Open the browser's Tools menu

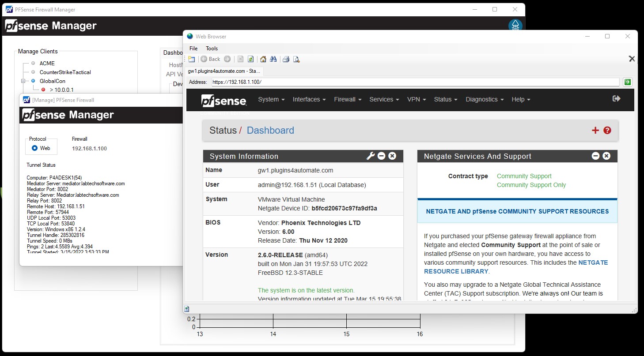point(212,48)
